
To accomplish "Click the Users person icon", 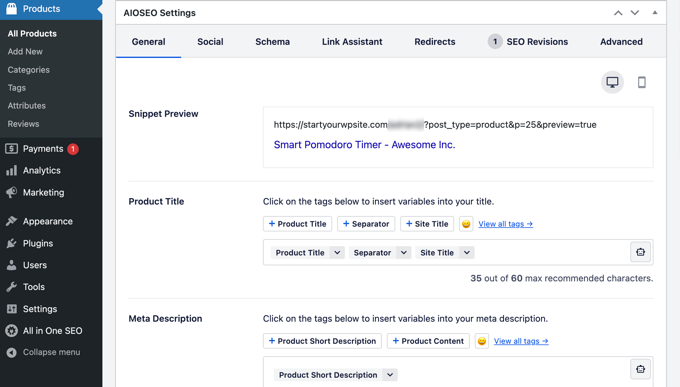I will (x=12, y=265).
